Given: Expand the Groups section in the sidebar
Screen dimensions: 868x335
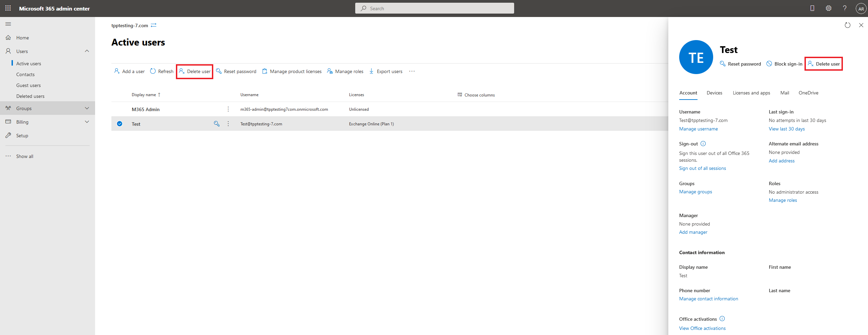Looking at the screenshot, I should 87,108.
